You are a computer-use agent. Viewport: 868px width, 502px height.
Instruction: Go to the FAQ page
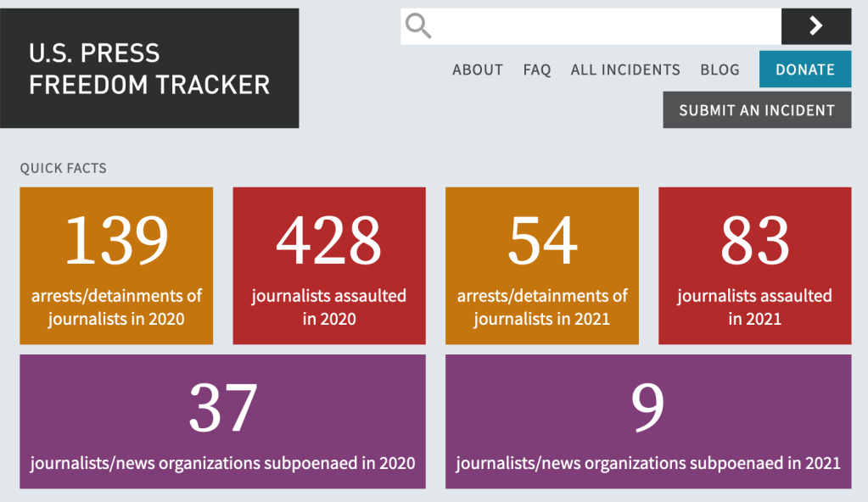(x=537, y=70)
